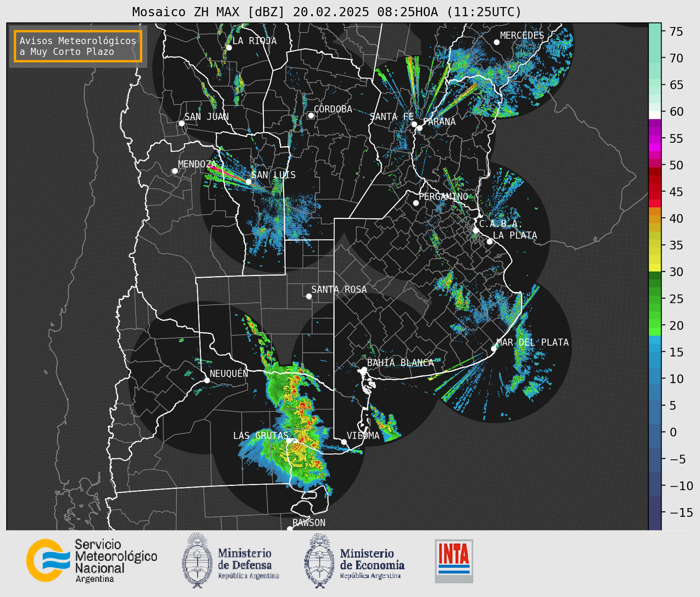Screen dimensions: 700x597
Task: Click the mint 70 dBZ color on the scale
Action: coord(655,58)
